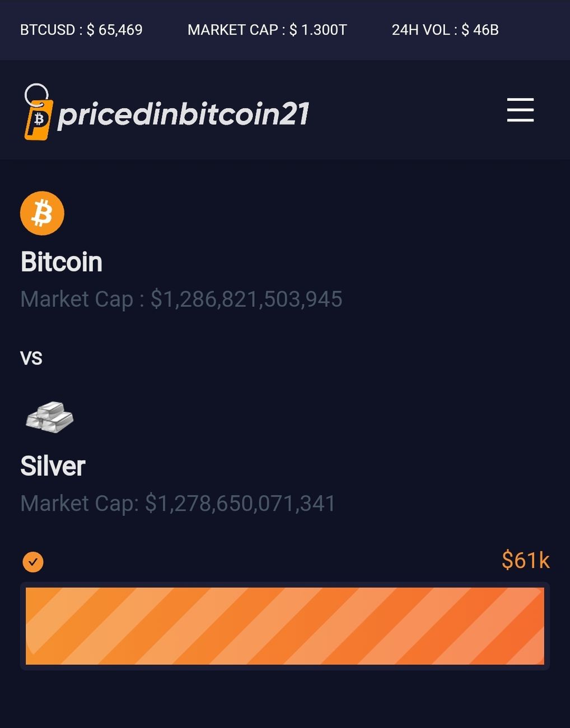
Task: Click the MARKET CAP $1.300T ticker
Action: [x=267, y=30]
